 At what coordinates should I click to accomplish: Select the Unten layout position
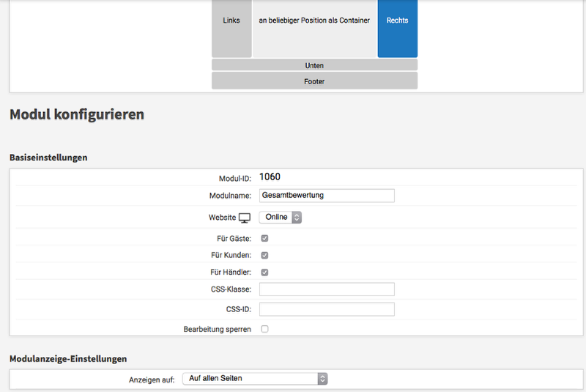pyautogui.click(x=314, y=65)
